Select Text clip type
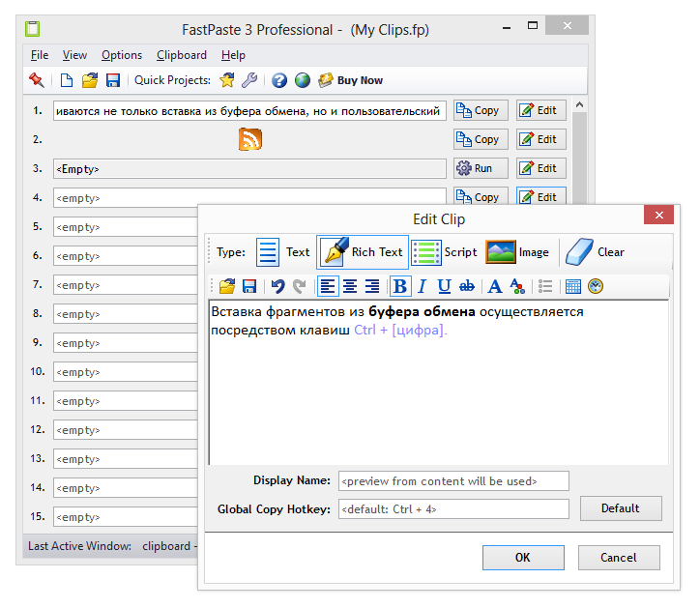This screenshot has width=700, height=608. (x=283, y=252)
